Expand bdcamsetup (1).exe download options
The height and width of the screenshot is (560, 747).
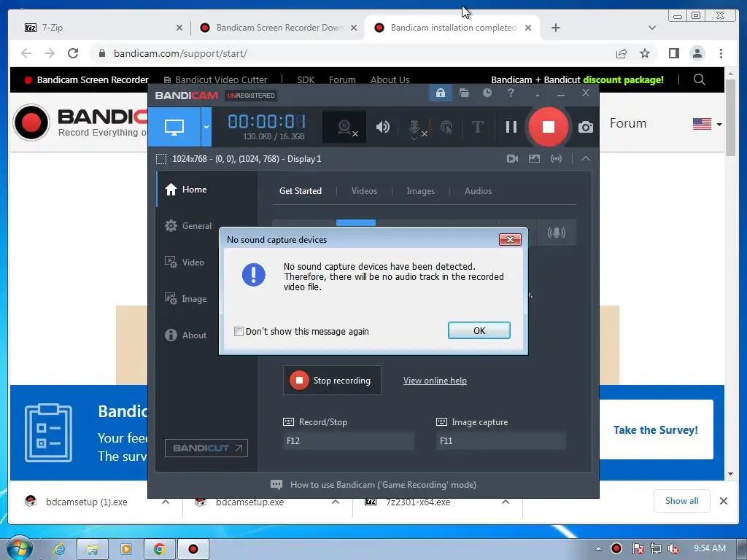tap(166, 502)
